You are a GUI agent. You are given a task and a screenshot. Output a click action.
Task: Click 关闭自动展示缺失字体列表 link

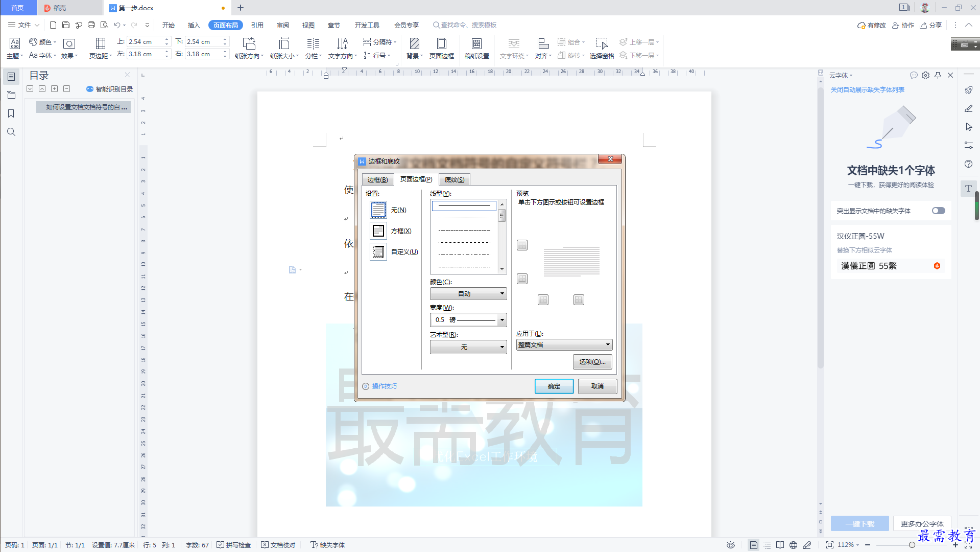tap(867, 90)
